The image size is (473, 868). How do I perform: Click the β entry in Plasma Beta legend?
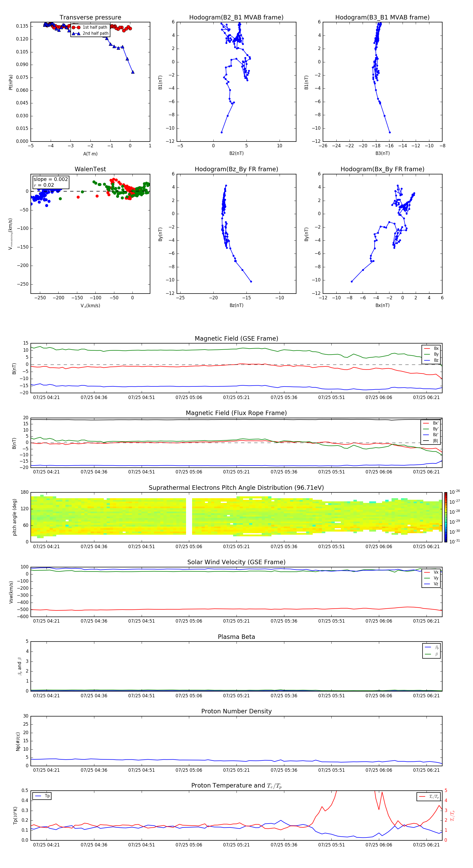point(431,654)
